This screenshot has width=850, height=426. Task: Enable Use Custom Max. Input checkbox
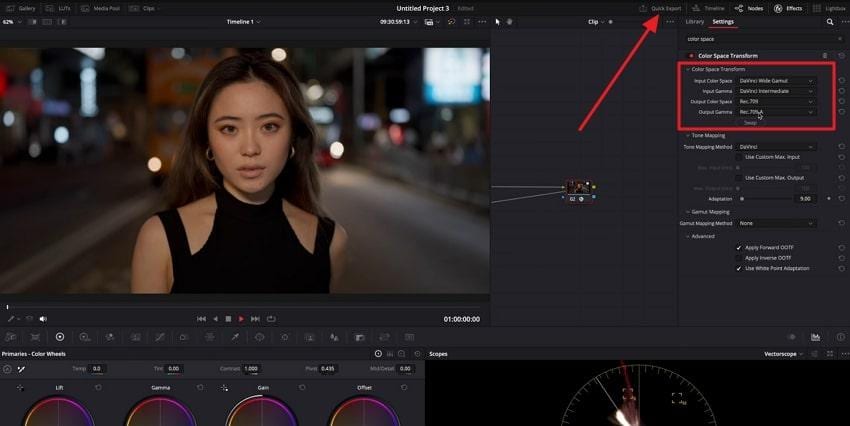tap(738, 157)
